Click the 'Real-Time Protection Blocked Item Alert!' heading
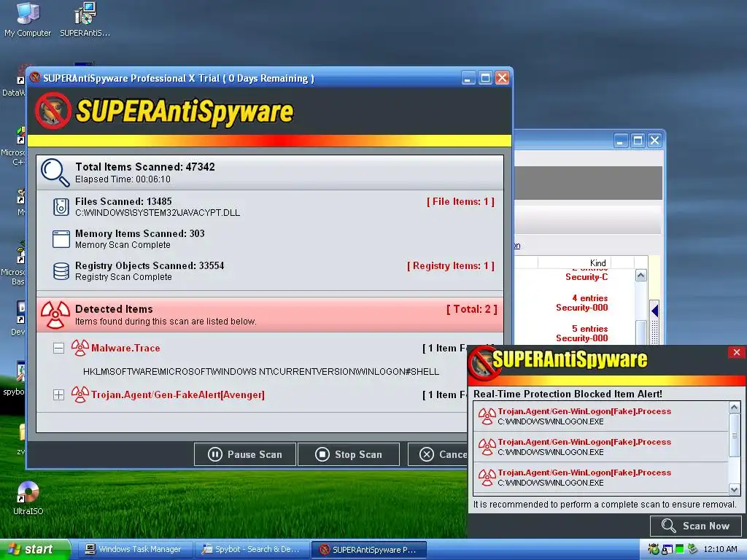Image resolution: width=747 pixels, height=560 pixels. click(x=568, y=394)
